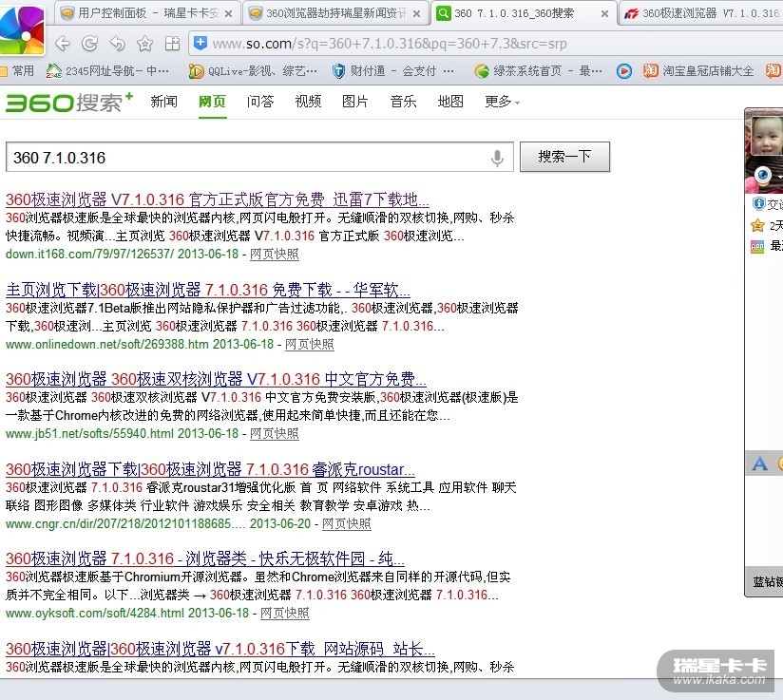Select the 新闻 search category

point(163,102)
